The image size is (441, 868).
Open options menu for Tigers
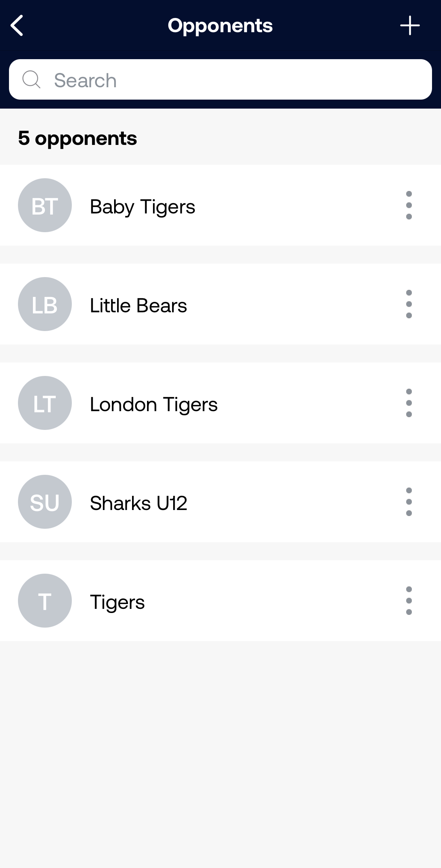(409, 601)
